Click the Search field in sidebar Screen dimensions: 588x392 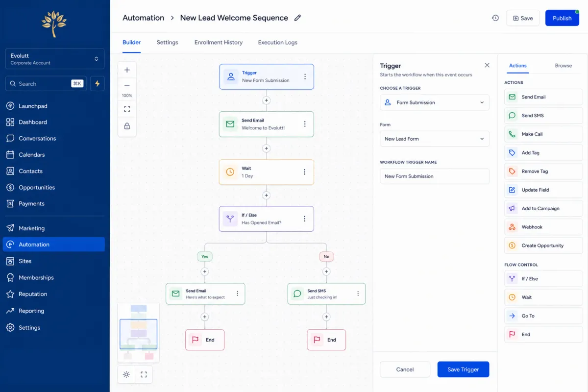[x=46, y=84]
